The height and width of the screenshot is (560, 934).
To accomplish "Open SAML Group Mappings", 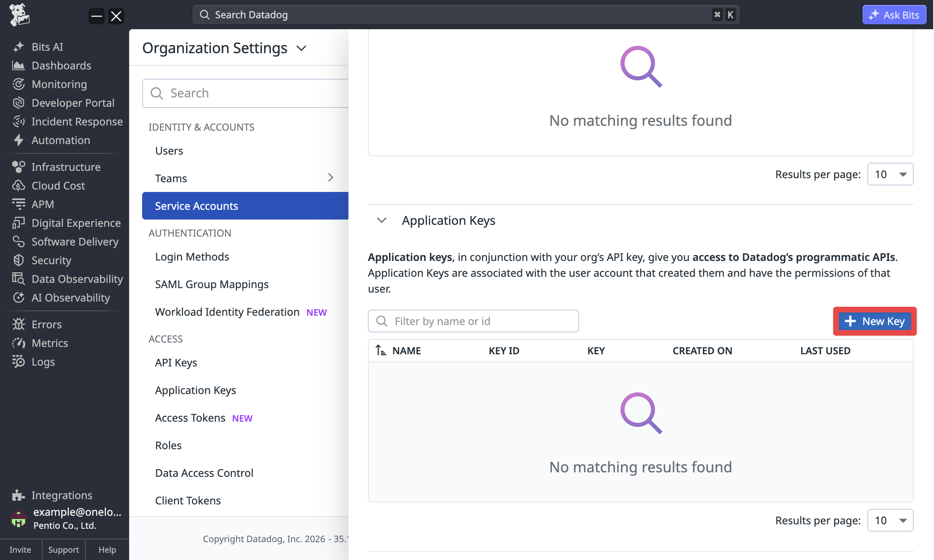I will tap(212, 284).
